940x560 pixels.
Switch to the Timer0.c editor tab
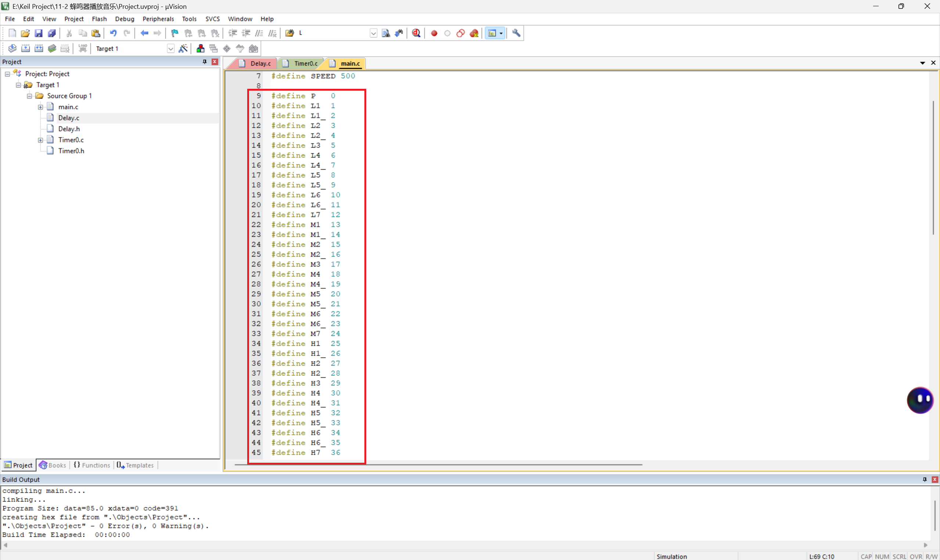pyautogui.click(x=305, y=63)
